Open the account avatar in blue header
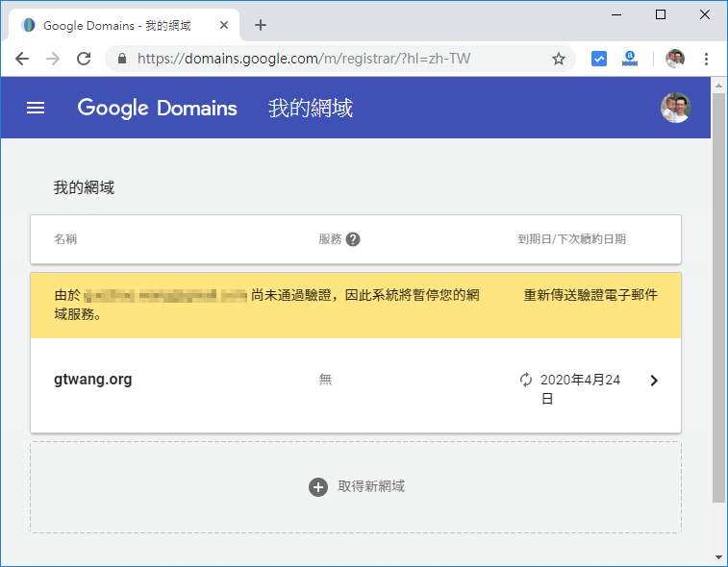The width and height of the screenshot is (728, 567). coord(675,108)
